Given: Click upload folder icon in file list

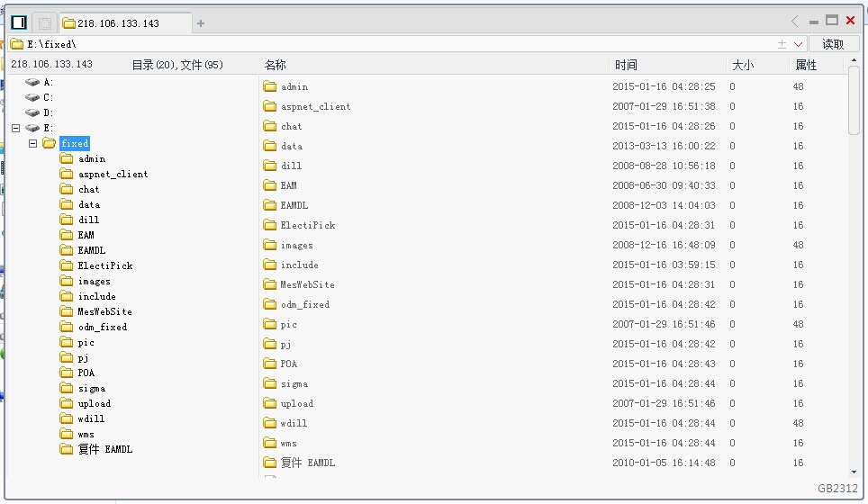Looking at the screenshot, I should [269, 403].
